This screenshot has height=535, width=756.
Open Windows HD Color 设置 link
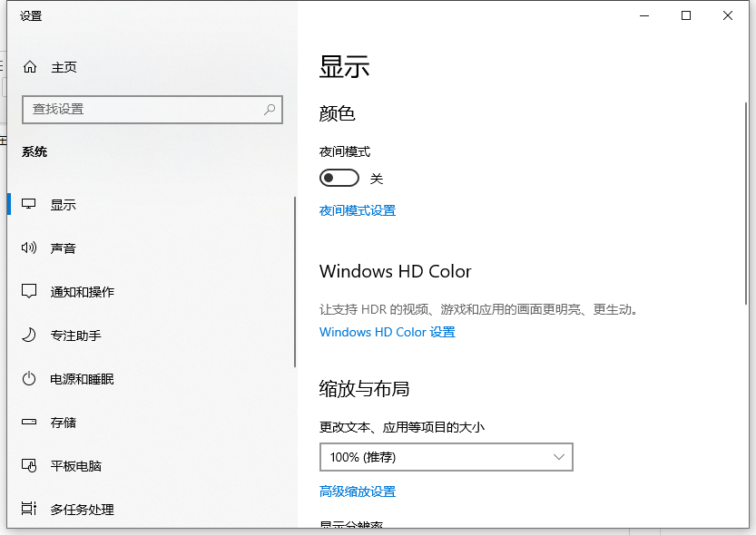387,332
